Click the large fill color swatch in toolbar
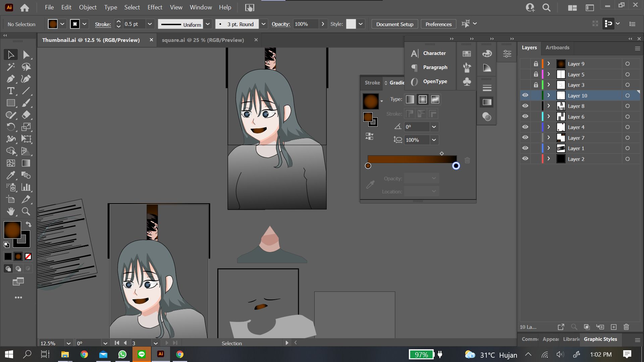644x362 pixels. (x=12, y=230)
